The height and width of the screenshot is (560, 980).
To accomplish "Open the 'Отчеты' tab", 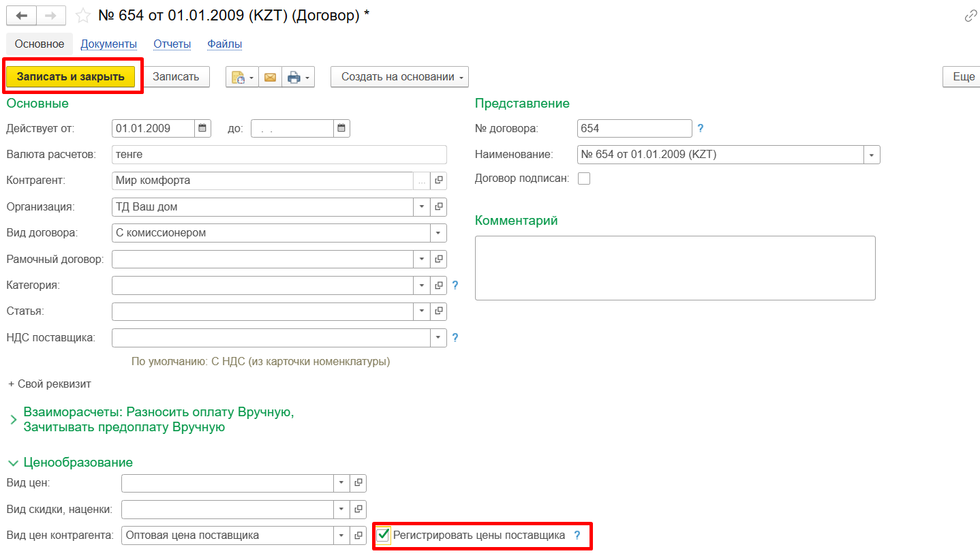I will [172, 44].
